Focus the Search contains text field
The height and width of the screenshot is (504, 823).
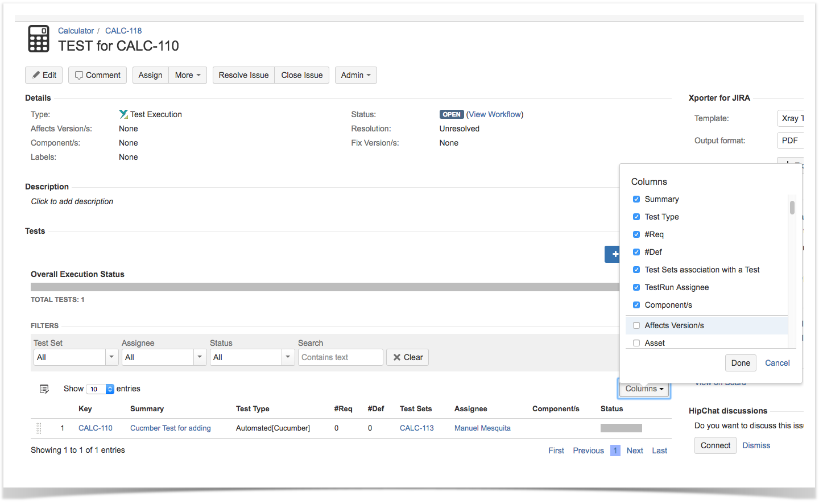tap(340, 357)
